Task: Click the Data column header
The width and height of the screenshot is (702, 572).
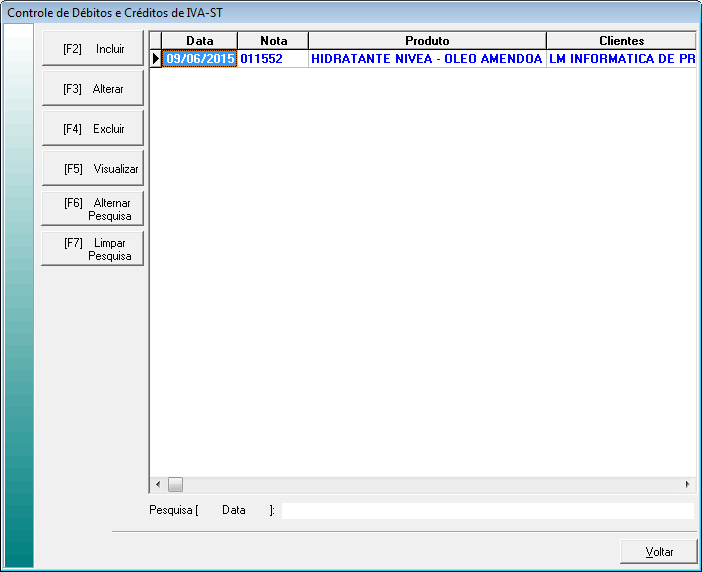Action: click(x=200, y=41)
